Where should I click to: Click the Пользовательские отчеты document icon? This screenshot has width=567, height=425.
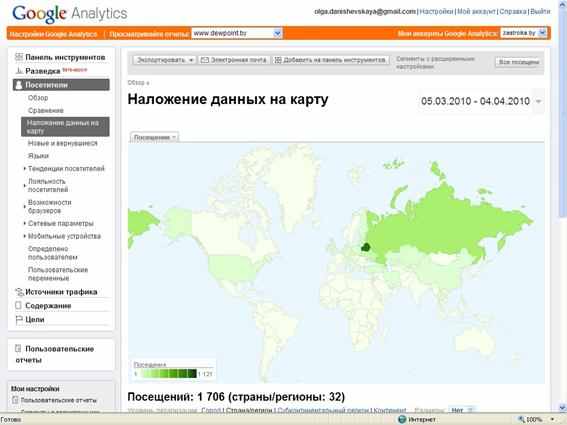click(x=18, y=349)
